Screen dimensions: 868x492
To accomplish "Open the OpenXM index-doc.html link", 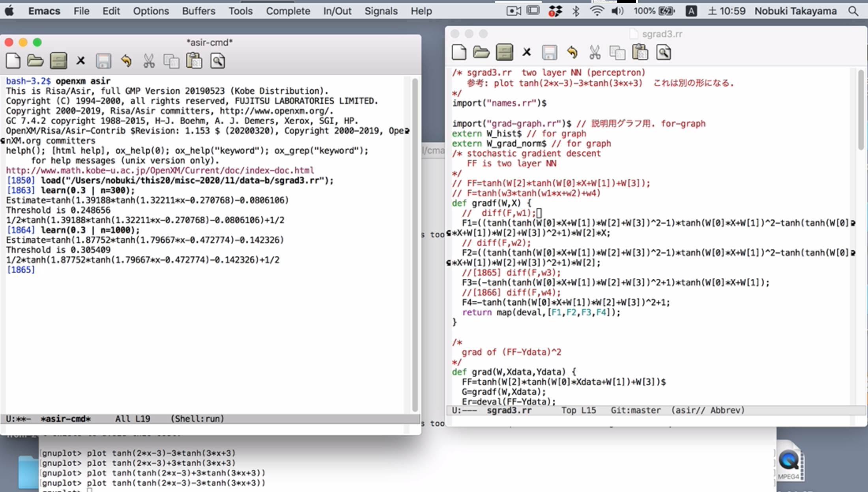I will pos(160,170).
